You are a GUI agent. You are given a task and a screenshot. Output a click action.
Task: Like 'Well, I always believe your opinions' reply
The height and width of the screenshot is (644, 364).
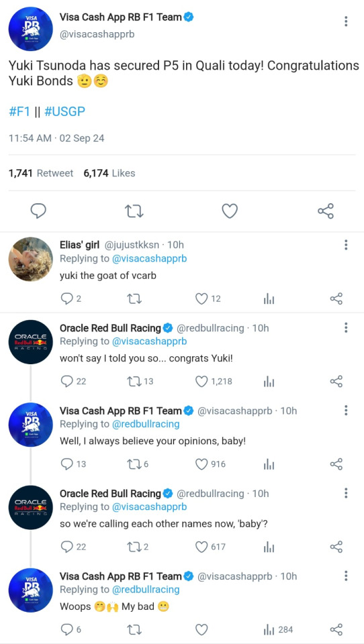tap(201, 464)
